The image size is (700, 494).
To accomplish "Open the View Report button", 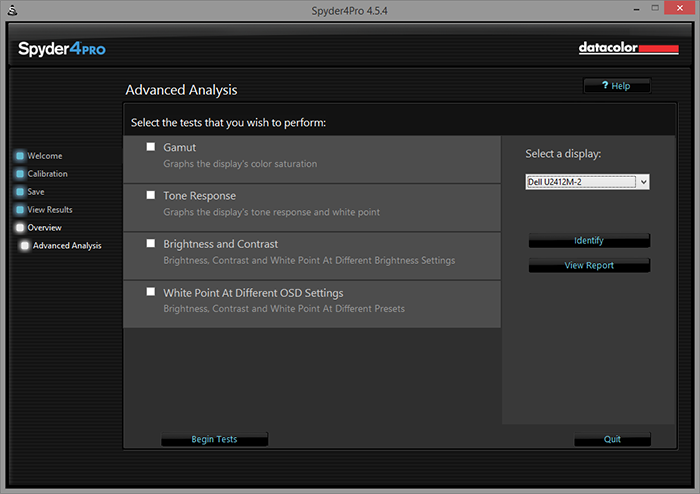I will pos(589,266).
